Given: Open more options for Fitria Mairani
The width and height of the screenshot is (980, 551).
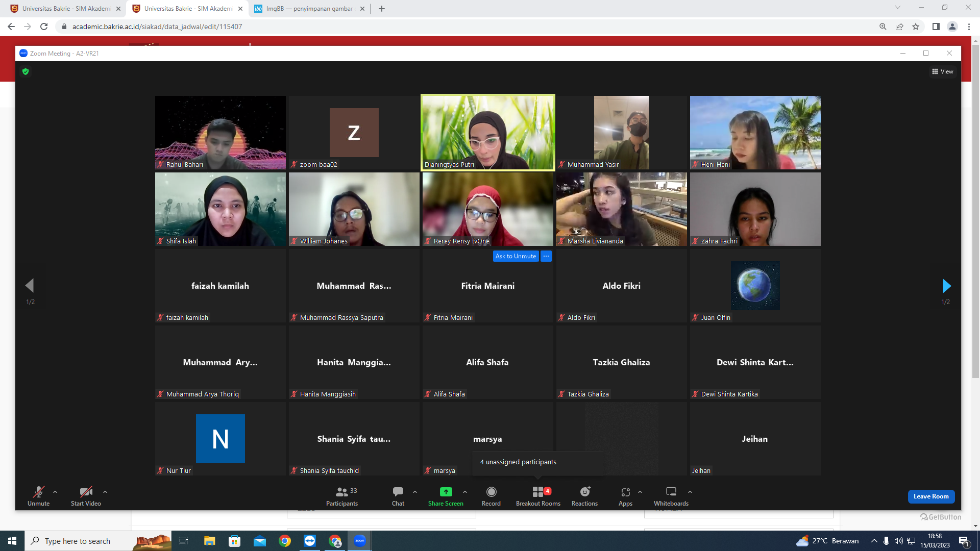Looking at the screenshot, I should point(546,256).
